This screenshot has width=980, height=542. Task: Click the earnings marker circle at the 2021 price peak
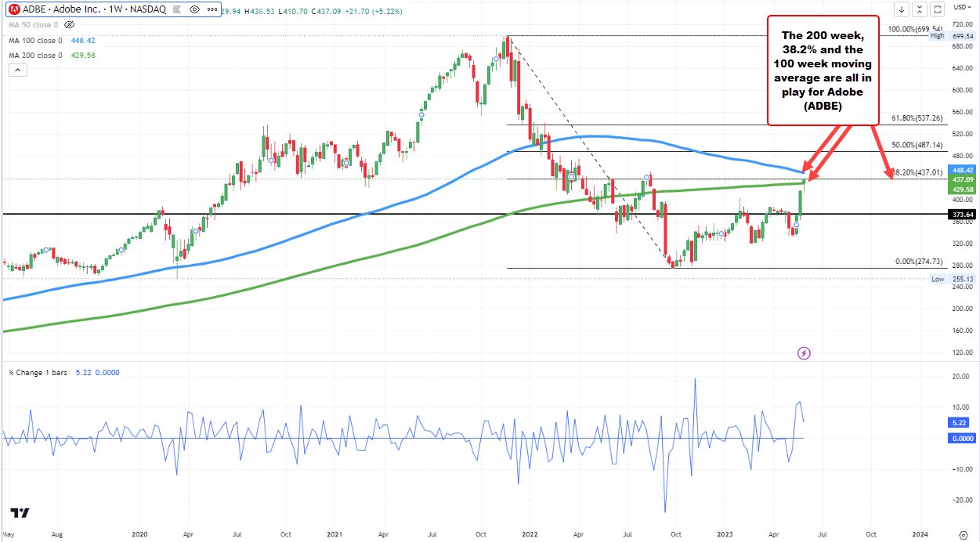click(496, 59)
